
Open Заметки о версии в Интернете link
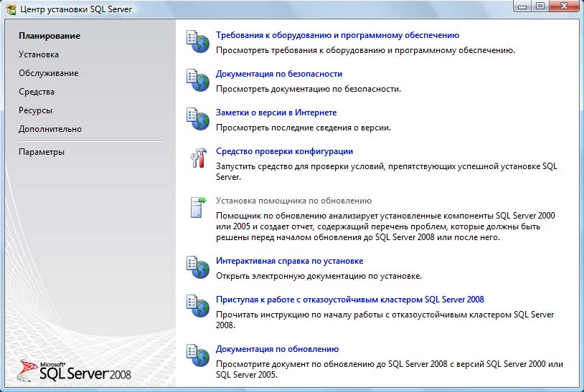[x=276, y=113]
